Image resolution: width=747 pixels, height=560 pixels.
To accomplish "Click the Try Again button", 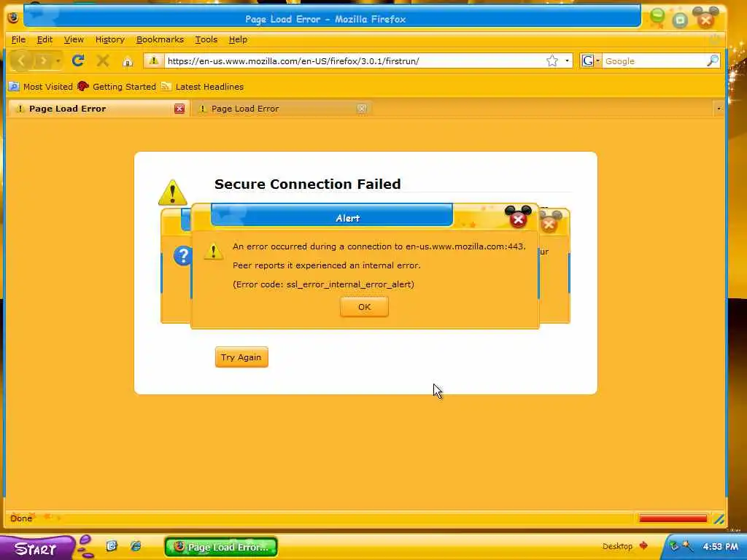I will [241, 357].
